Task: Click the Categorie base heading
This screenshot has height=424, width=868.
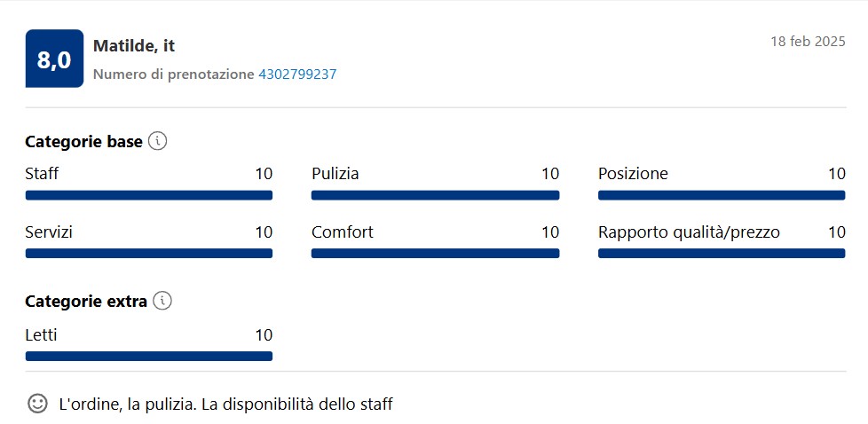Action: (x=83, y=142)
